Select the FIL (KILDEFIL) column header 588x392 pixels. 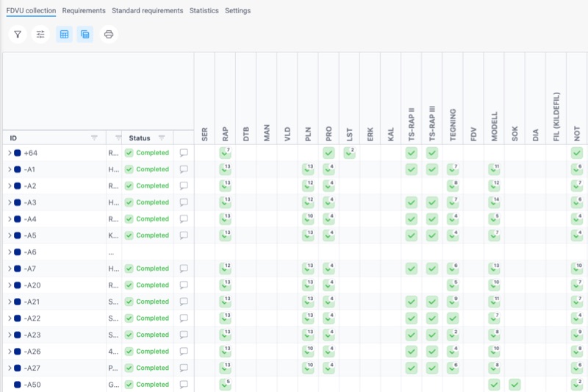point(556,117)
